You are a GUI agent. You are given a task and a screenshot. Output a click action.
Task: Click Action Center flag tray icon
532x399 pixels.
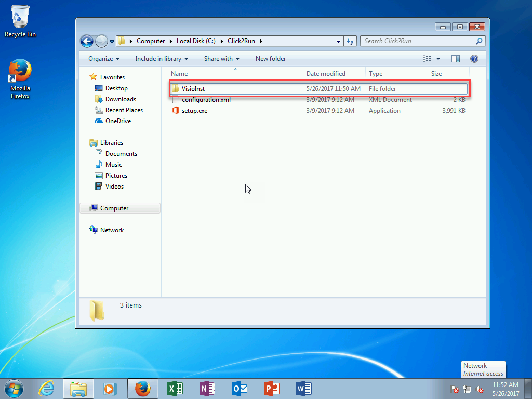[454, 389]
